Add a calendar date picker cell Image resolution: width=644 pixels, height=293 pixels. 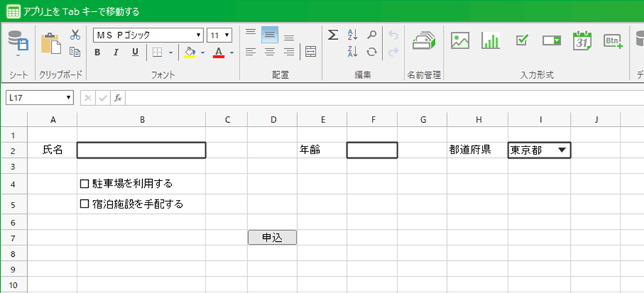click(x=582, y=41)
